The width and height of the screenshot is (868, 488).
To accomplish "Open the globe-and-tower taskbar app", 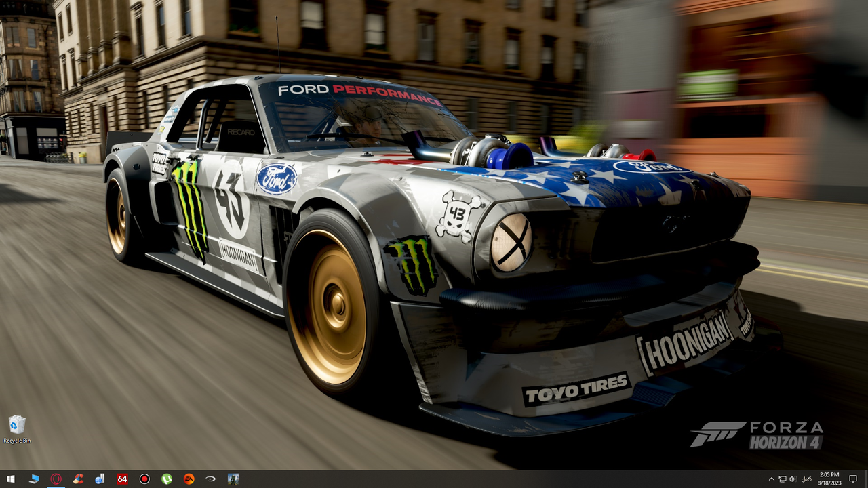I will 100,479.
